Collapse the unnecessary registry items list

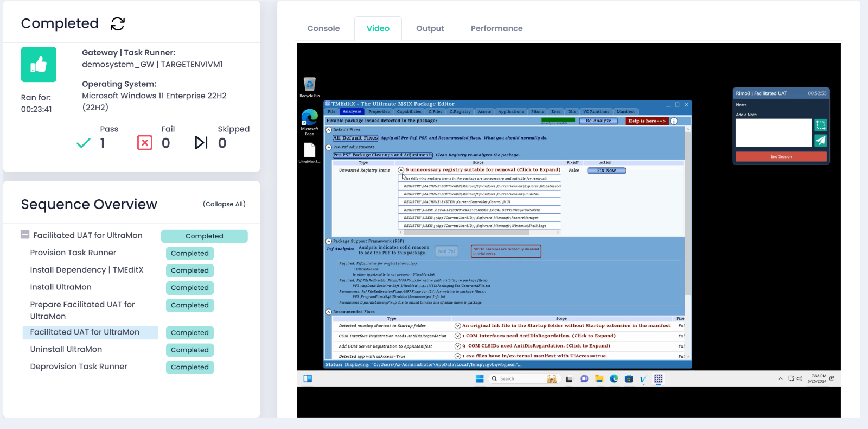(401, 170)
